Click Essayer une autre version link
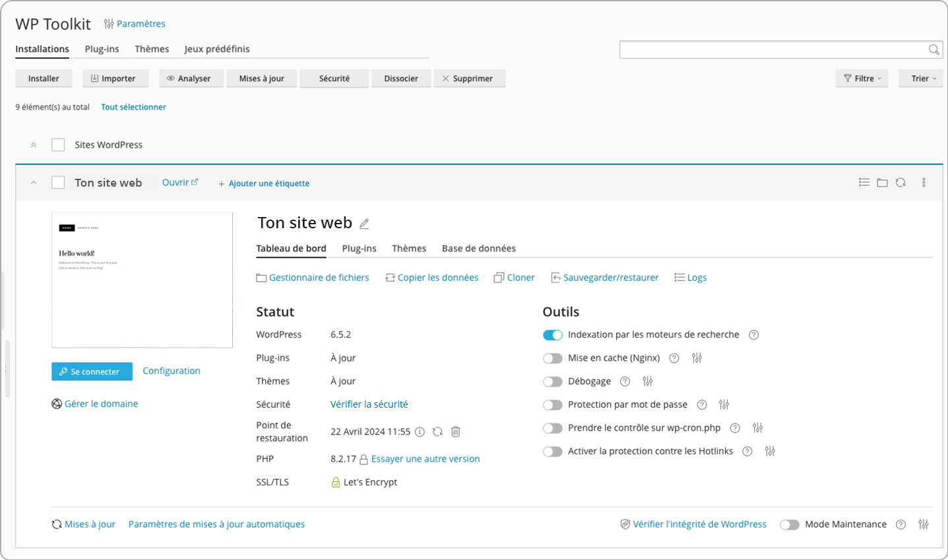 (x=426, y=459)
